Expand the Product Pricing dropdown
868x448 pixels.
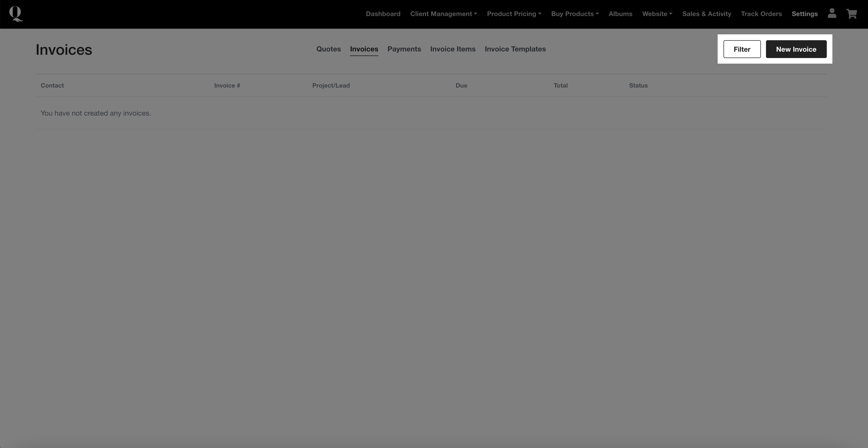coord(514,14)
